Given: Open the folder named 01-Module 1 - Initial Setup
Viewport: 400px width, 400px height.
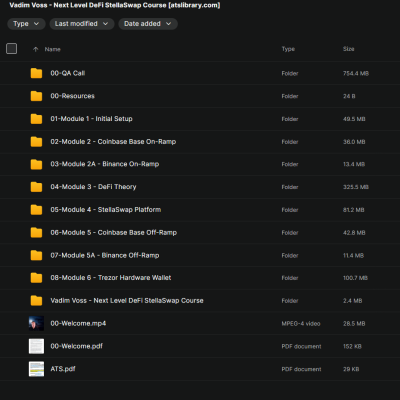Looking at the screenshot, I should pyautogui.click(x=91, y=119).
